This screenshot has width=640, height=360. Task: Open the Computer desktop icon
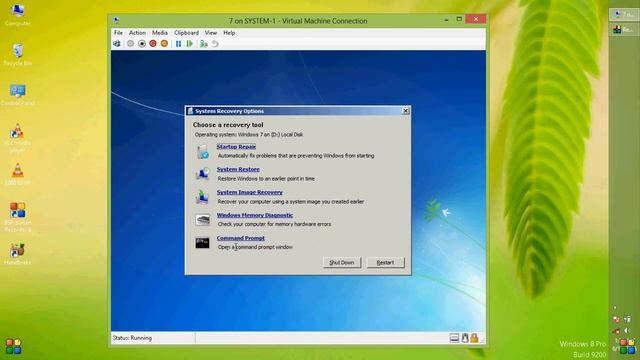tap(18, 15)
